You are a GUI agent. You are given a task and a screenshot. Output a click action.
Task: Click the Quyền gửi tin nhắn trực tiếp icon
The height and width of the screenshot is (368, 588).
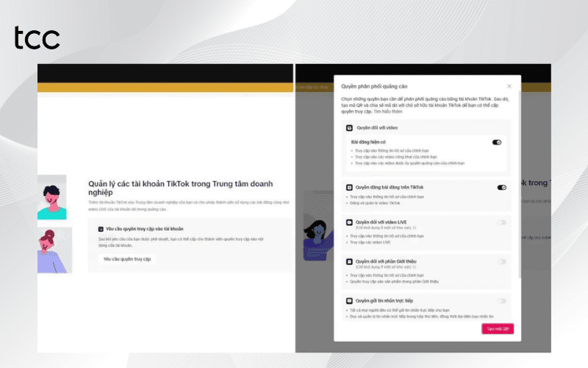click(x=349, y=300)
